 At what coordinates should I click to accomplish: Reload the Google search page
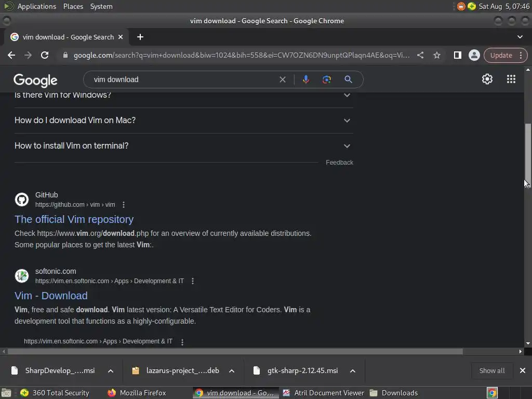coord(45,55)
